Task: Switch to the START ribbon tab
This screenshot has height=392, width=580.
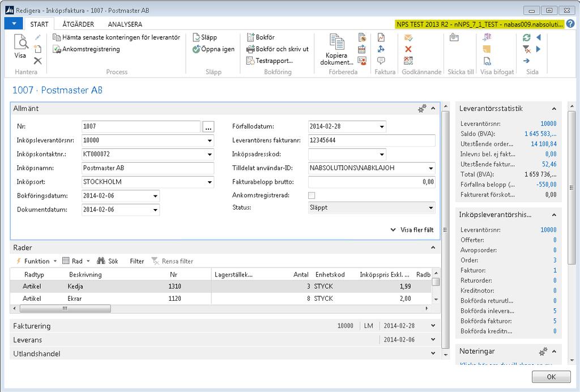Action: tap(39, 24)
